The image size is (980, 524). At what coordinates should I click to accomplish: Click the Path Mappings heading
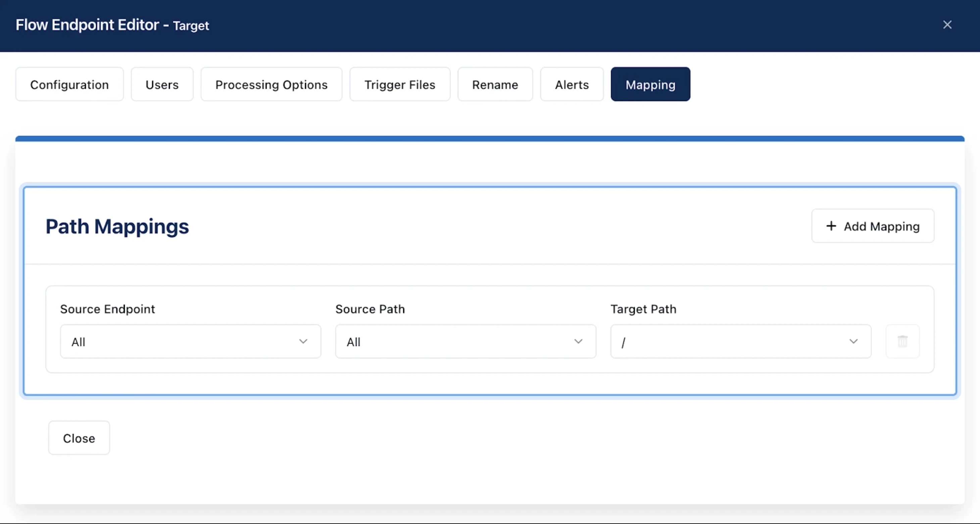[117, 227]
